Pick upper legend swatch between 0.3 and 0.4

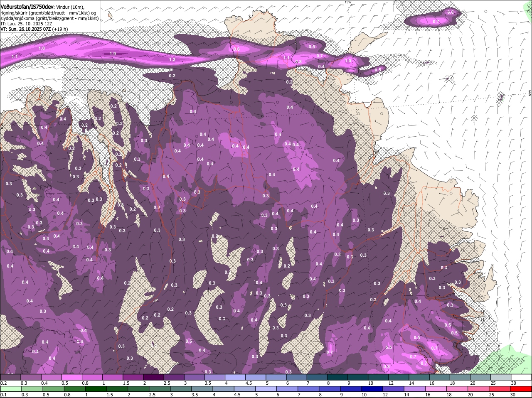point(31,377)
